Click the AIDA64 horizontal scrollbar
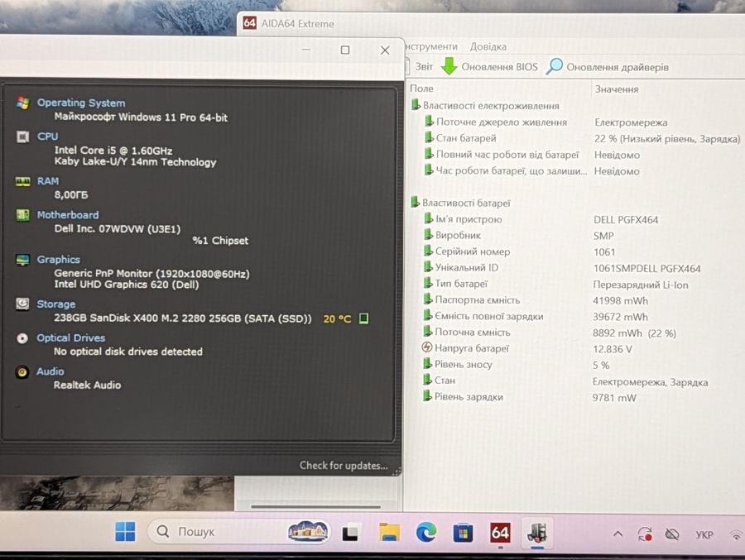The height and width of the screenshot is (560, 745). 315,507
